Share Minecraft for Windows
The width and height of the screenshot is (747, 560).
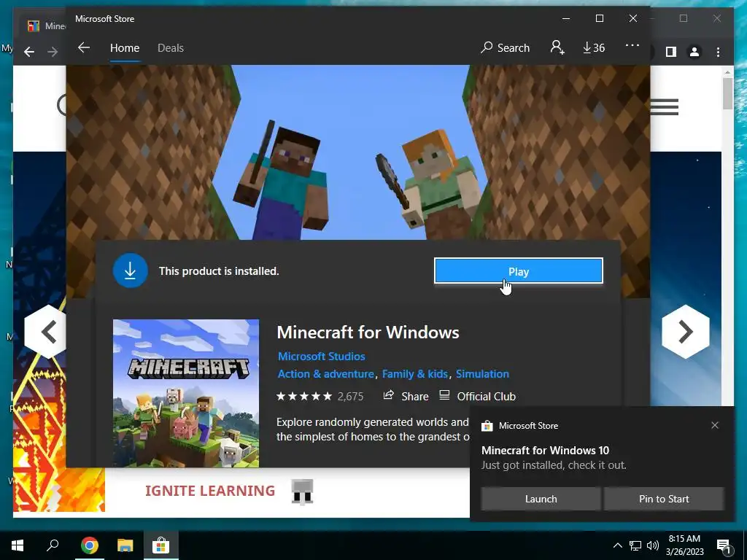406,396
